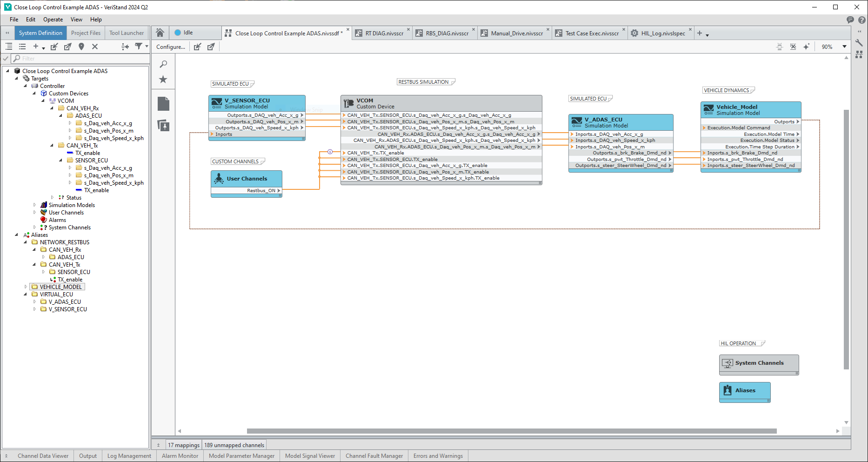Collapse the Aliases tree node
868x462 pixels.
pyautogui.click(x=17, y=235)
